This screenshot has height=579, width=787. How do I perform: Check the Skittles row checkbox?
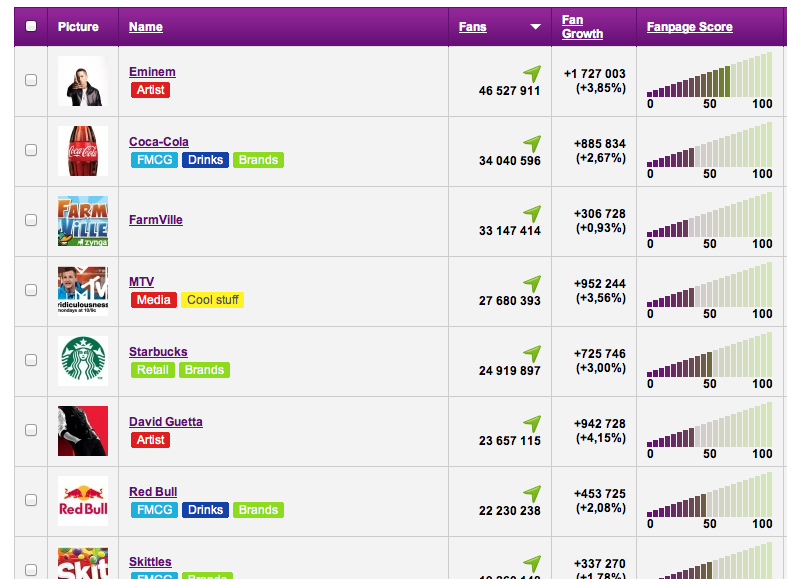point(31,570)
